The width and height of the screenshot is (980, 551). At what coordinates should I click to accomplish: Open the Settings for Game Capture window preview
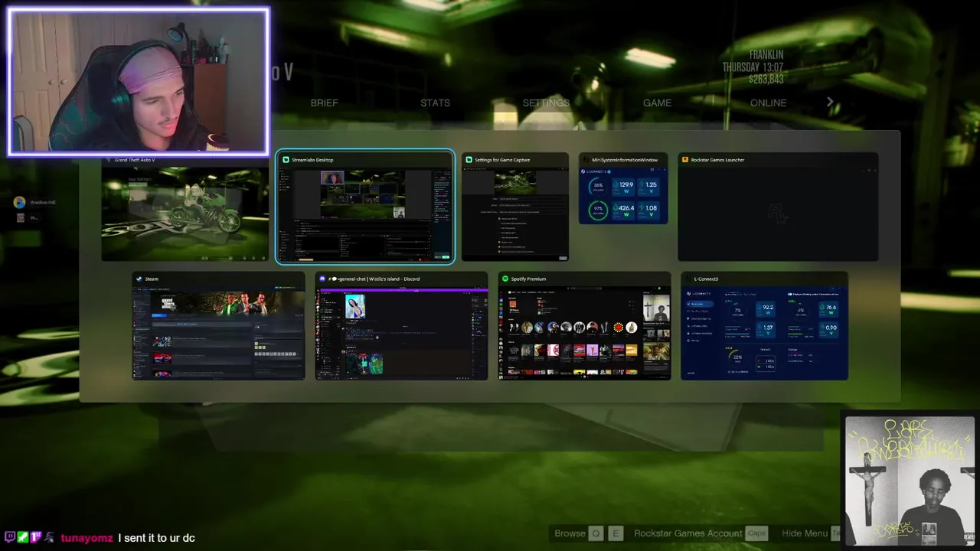click(515, 207)
